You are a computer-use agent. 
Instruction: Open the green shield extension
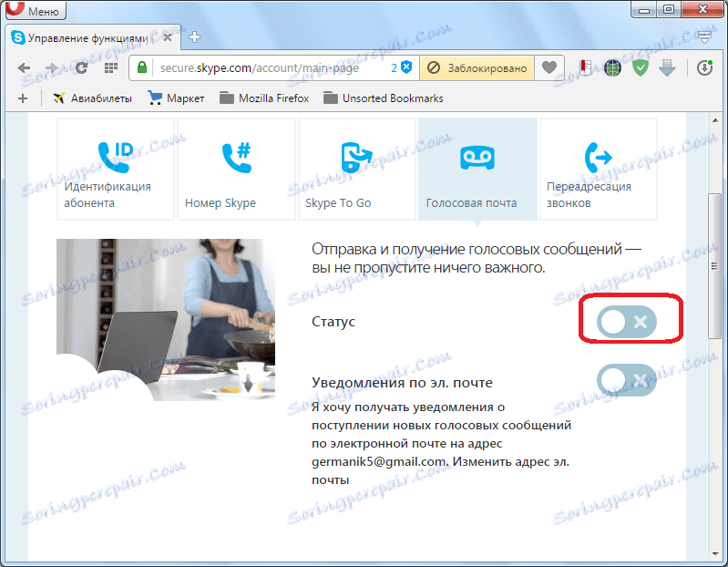point(641,67)
